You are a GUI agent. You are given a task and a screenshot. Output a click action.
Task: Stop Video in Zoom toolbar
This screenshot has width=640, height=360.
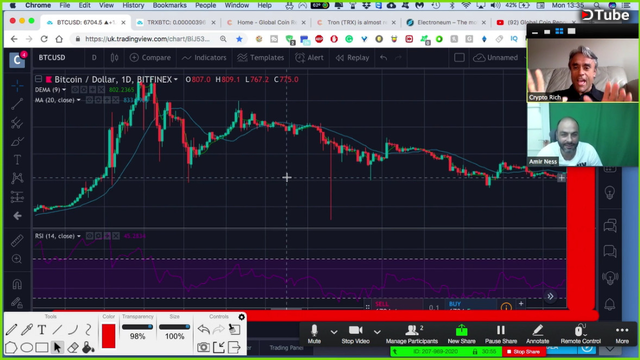tap(356, 334)
